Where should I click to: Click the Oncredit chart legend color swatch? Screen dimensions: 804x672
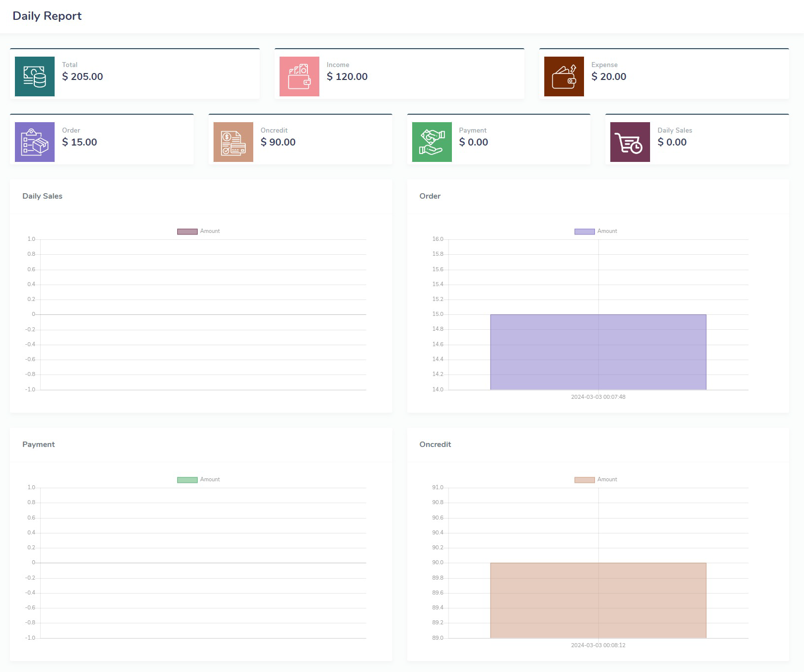(584, 480)
